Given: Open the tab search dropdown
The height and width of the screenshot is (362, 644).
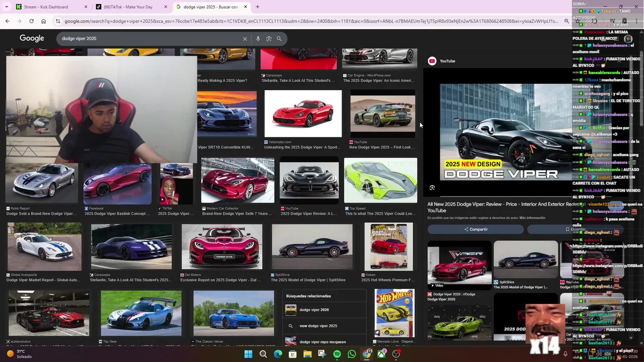Looking at the screenshot, I should pos(7,7).
